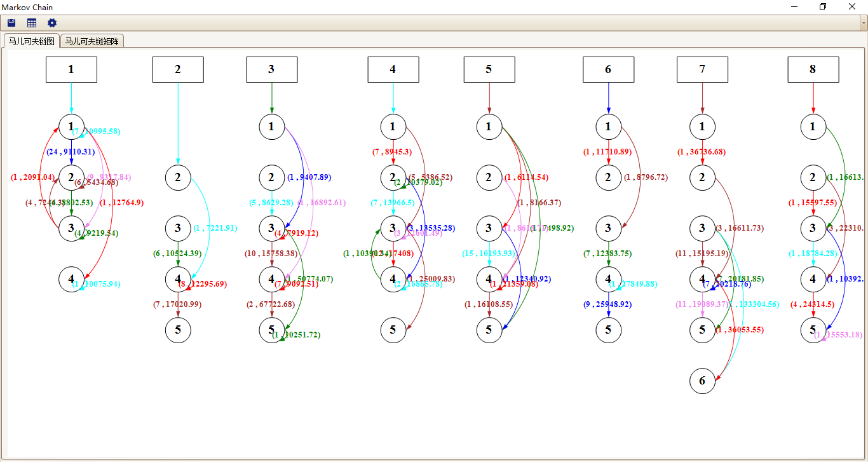The height and width of the screenshot is (462, 868).
Task: Click node 1 circle under chain 6
Action: (x=608, y=126)
